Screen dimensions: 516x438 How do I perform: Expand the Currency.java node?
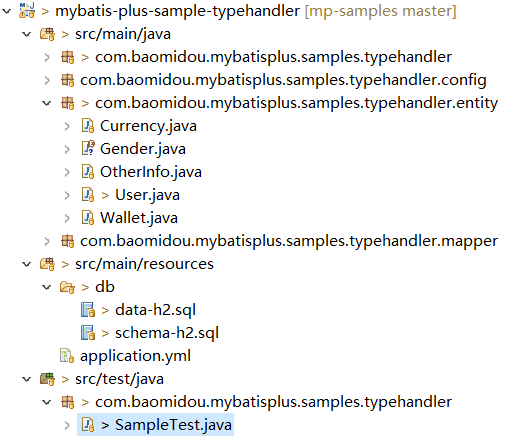pyautogui.click(x=67, y=126)
